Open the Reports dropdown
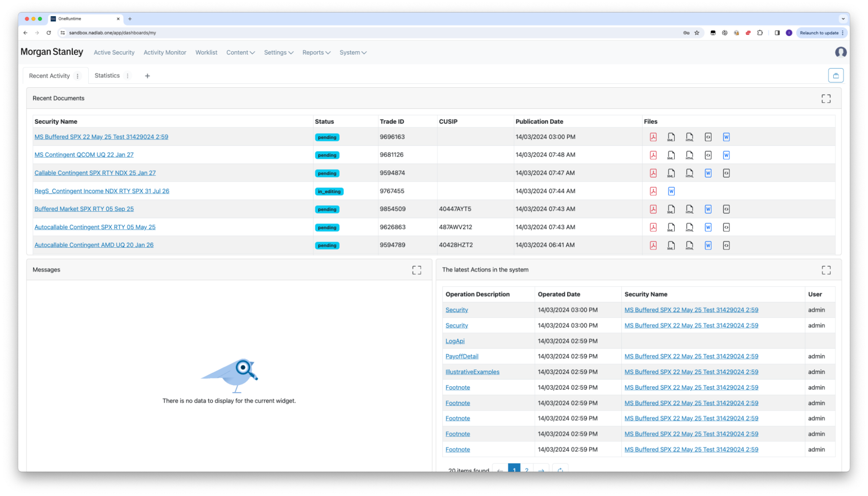Viewport: 868px width, 496px height. (x=316, y=53)
